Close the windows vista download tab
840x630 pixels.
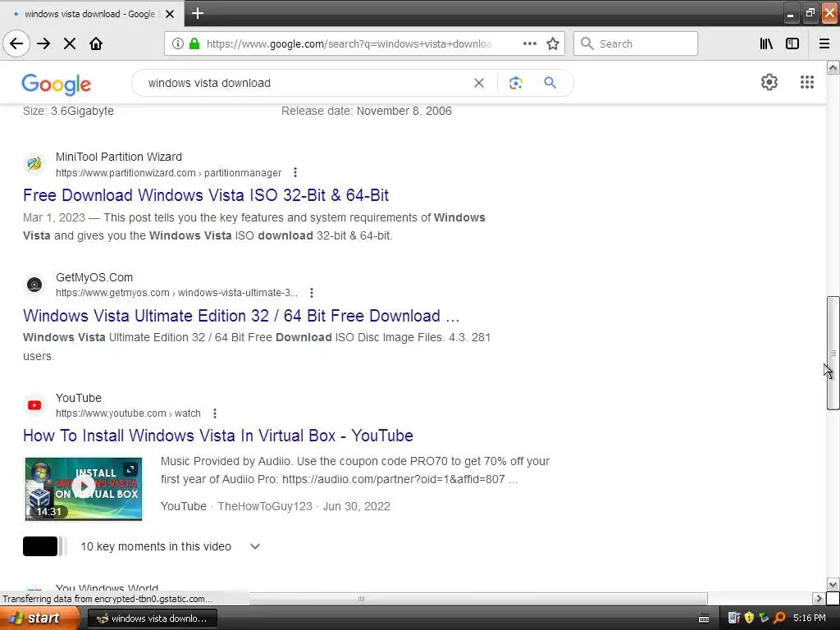tap(170, 14)
